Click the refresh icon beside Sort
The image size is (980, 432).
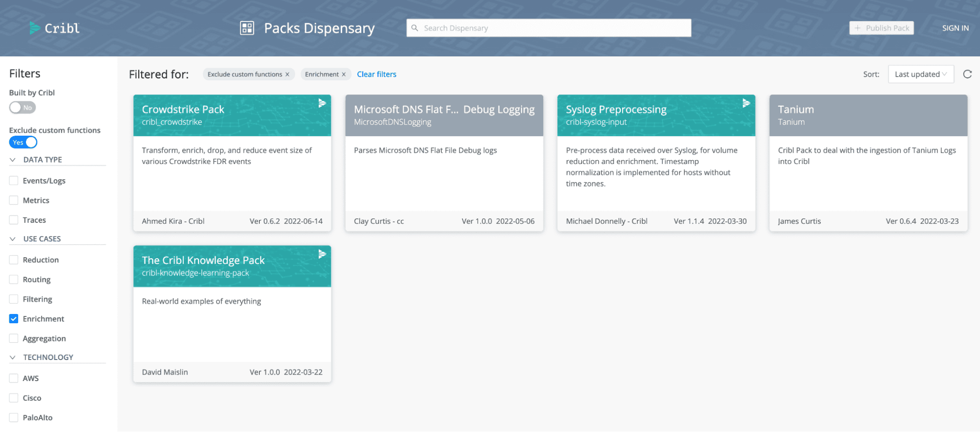tap(967, 74)
